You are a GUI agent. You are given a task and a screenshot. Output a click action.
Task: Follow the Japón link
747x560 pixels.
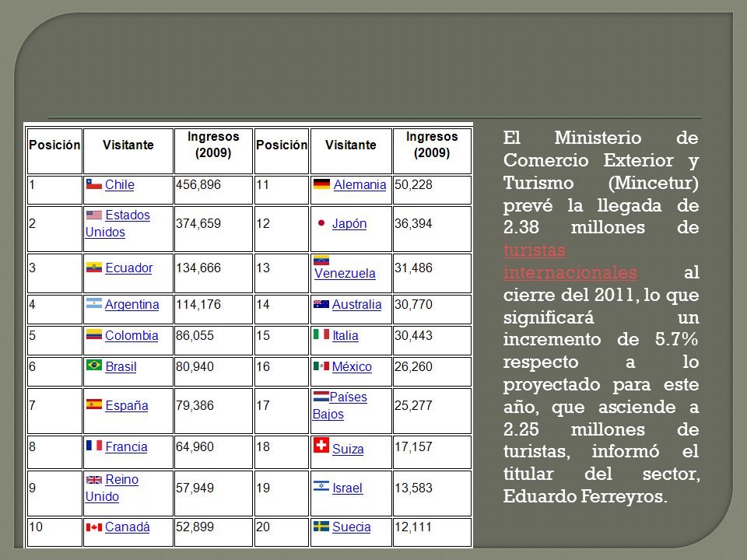pyautogui.click(x=349, y=223)
